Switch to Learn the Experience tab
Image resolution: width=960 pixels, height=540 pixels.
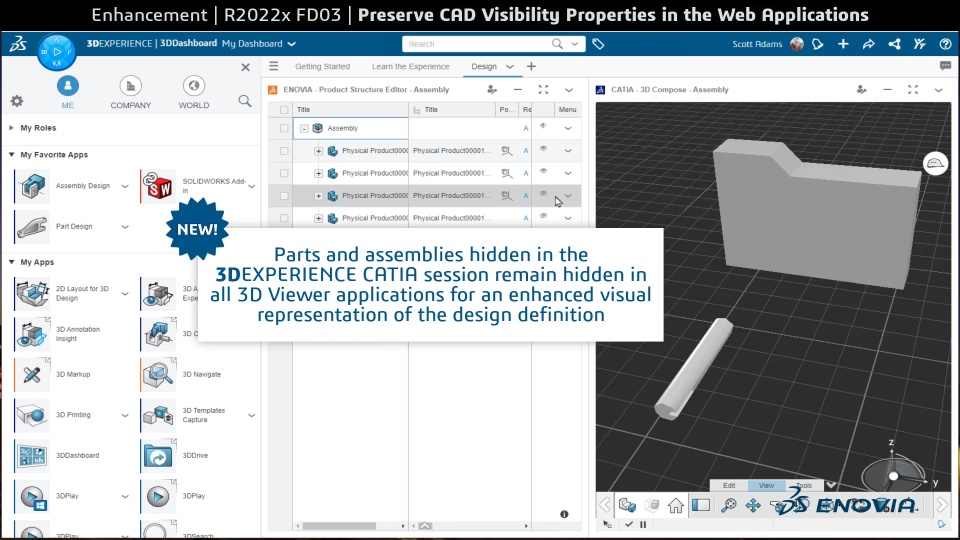pos(410,66)
